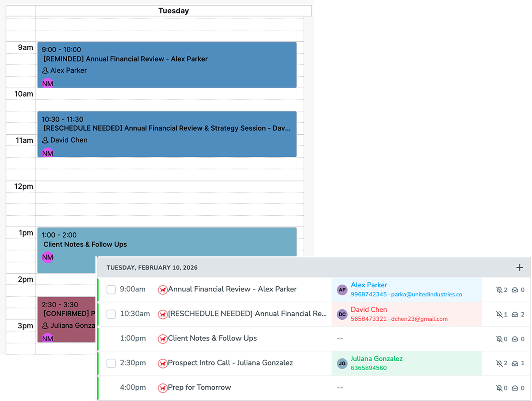Click the DC avatar beside David Chen
532x401 pixels.
coord(342,314)
